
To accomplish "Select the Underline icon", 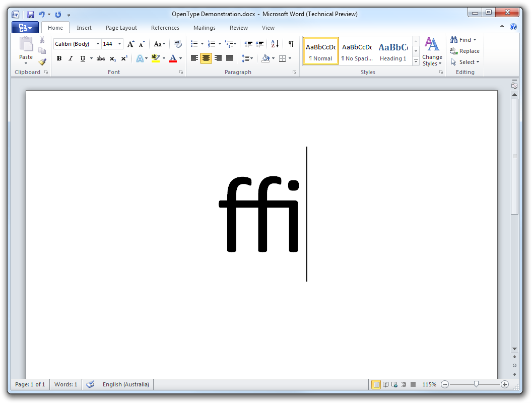I will pyautogui.click(x=82, y=58).
